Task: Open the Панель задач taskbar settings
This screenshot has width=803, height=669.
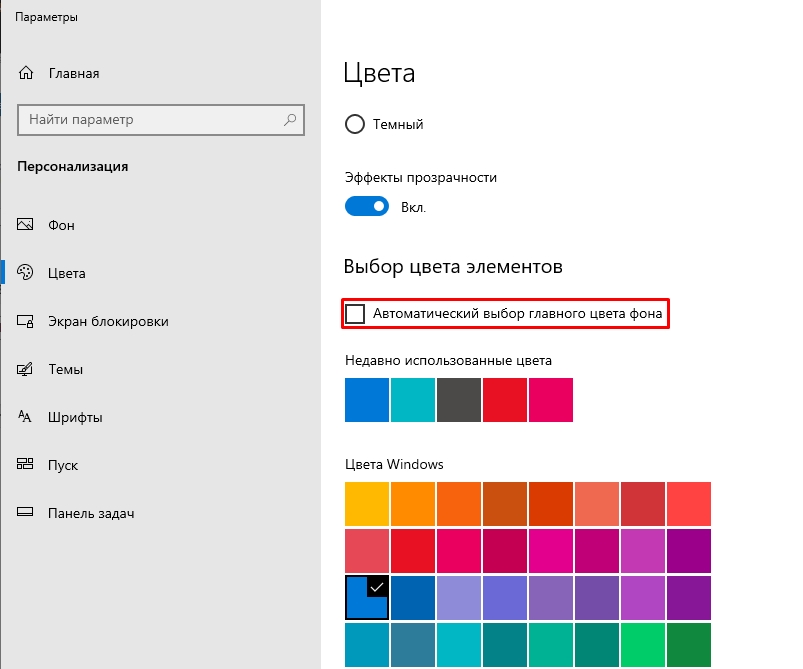Action: tap(75, 513)
